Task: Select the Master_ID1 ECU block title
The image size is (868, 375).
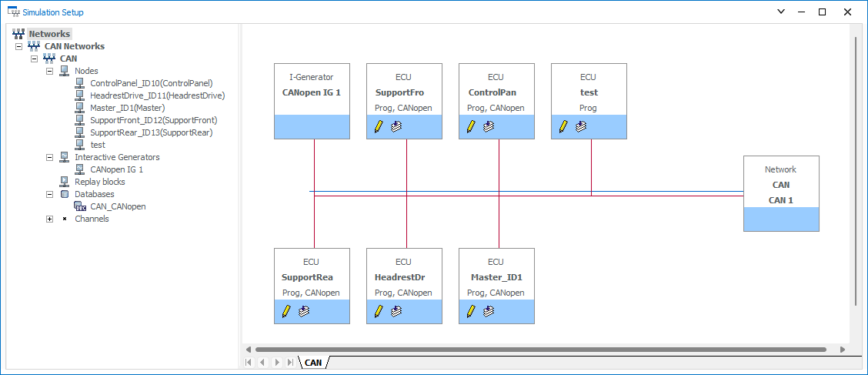Action: [x=496, y=277]
